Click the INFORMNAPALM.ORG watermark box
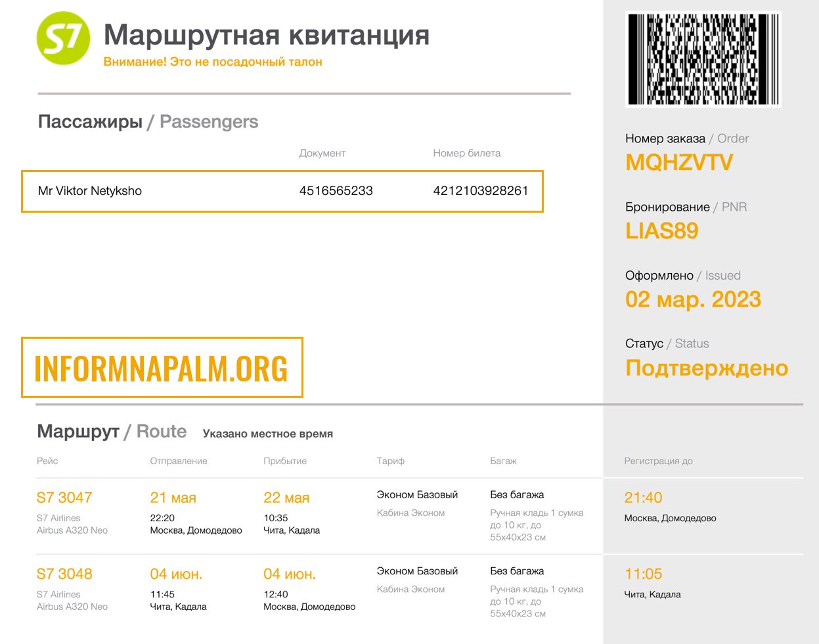The image size is (819, 644). pyautogui.click(x=162, y=368)
